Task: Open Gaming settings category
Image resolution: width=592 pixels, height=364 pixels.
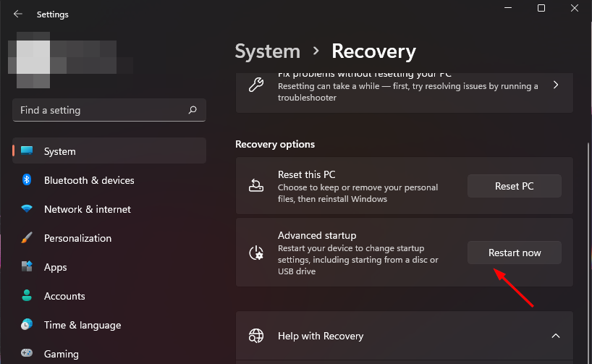Action: 60,354
